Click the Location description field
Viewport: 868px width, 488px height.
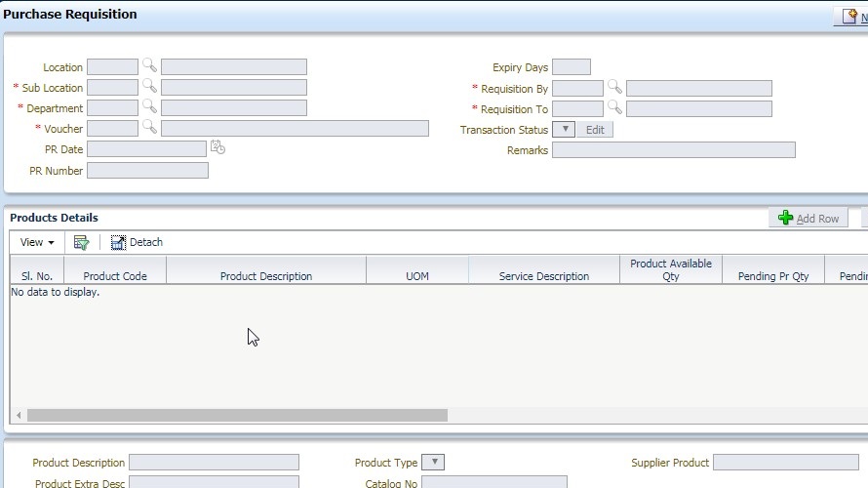tap(234, 67)
